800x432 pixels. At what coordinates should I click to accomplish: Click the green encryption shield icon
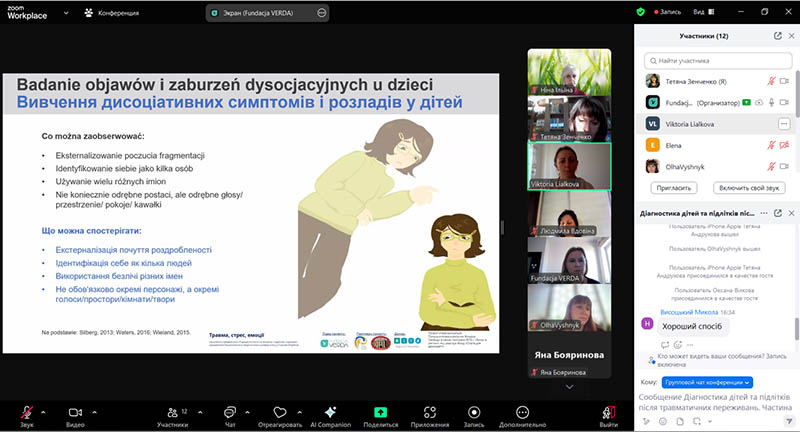click(640, 12)
